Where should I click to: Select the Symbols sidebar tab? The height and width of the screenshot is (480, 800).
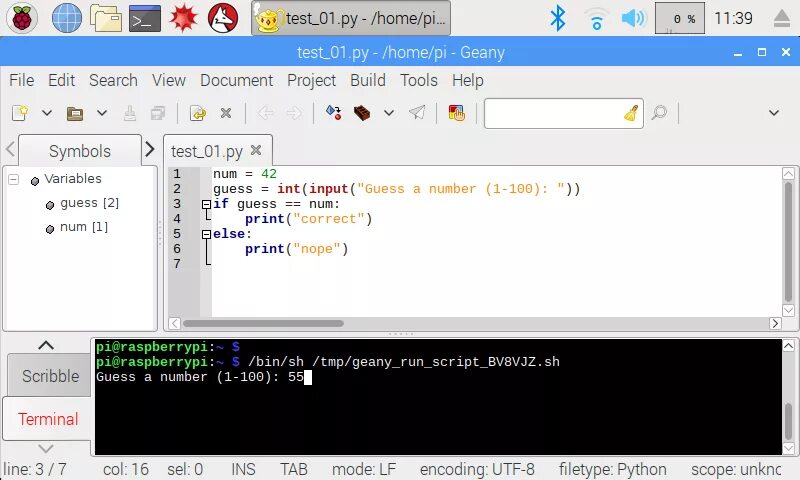(80, 151)
